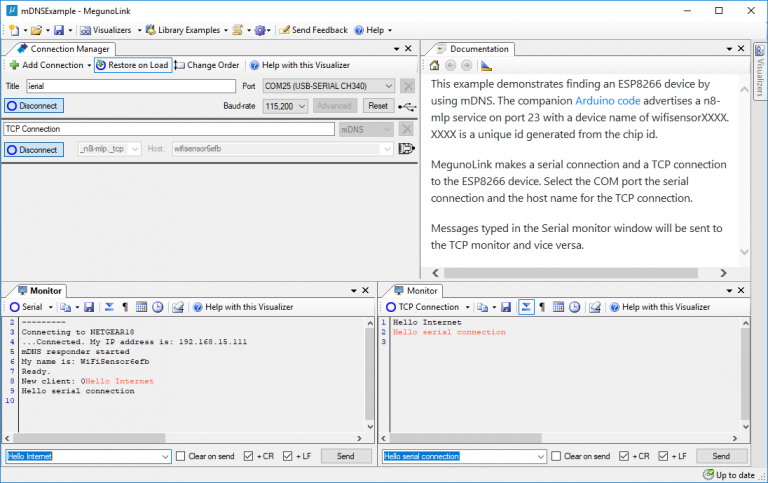Viewport: 768px width, 483px height.
Task: Click the Documentation horizontal scrollbar
Action: [x=579, y=273]
